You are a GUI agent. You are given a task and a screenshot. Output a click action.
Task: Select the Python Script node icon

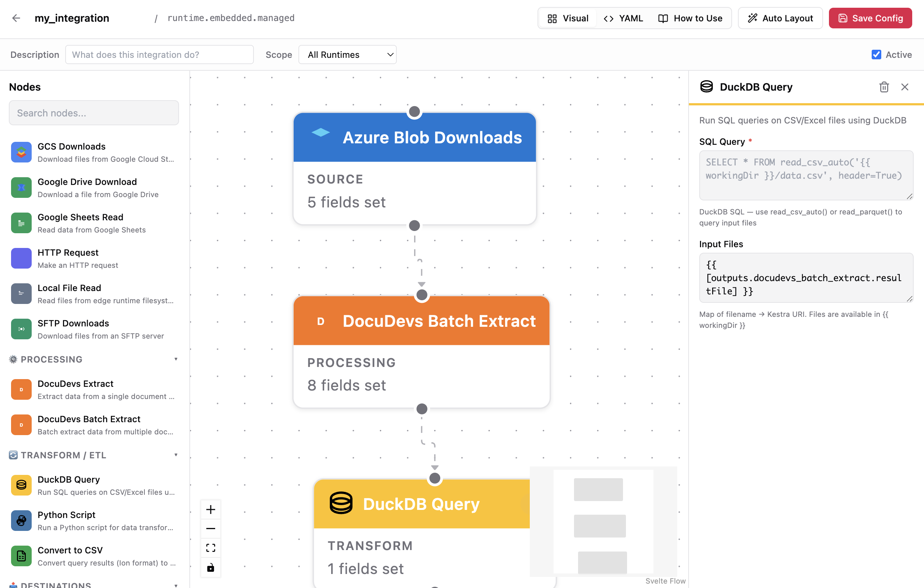click(x=21, y=521)
